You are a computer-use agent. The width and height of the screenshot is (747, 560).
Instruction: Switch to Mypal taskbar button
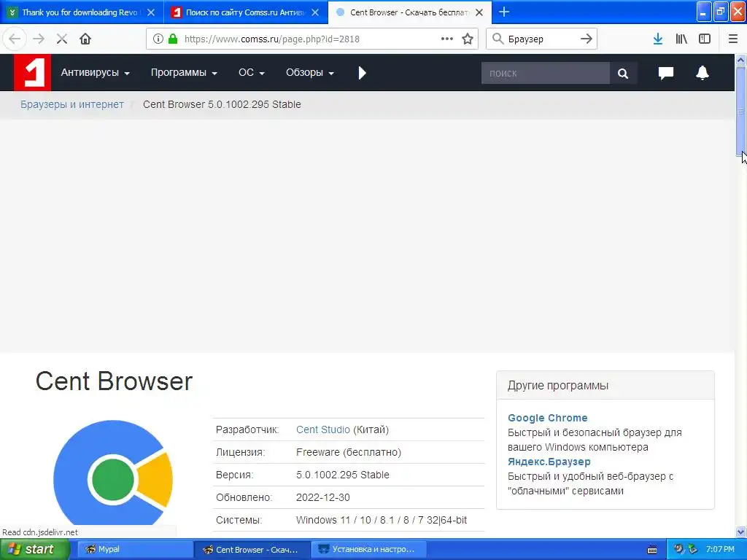pos(135,549)
